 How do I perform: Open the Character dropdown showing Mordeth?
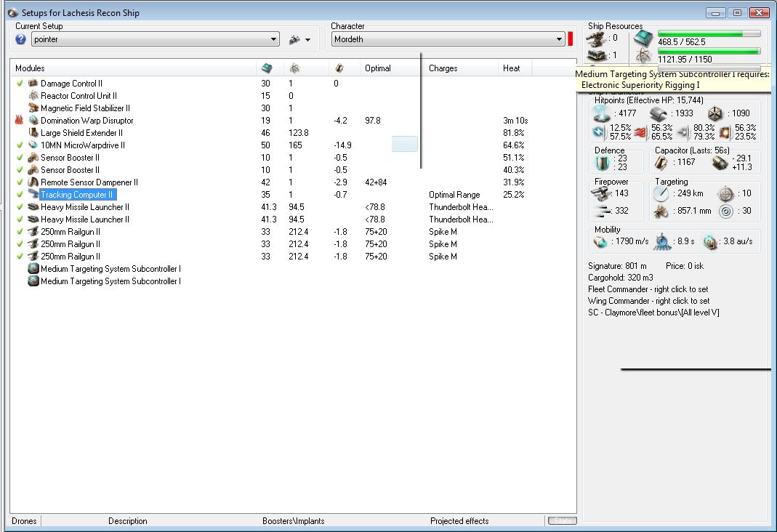pyautogui.click(x=448, y=39)
